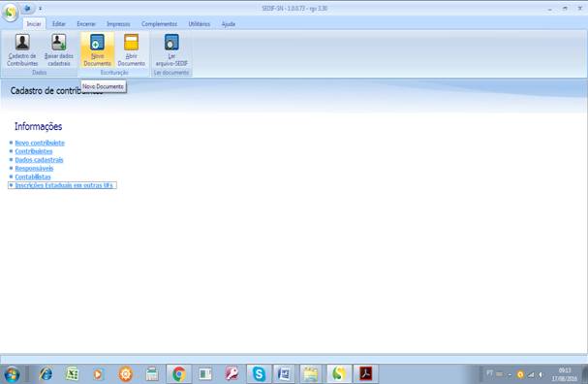Viewport: 588px width, 384px height.
Task: Click the Dados cadastrais link
Action: 39,160
